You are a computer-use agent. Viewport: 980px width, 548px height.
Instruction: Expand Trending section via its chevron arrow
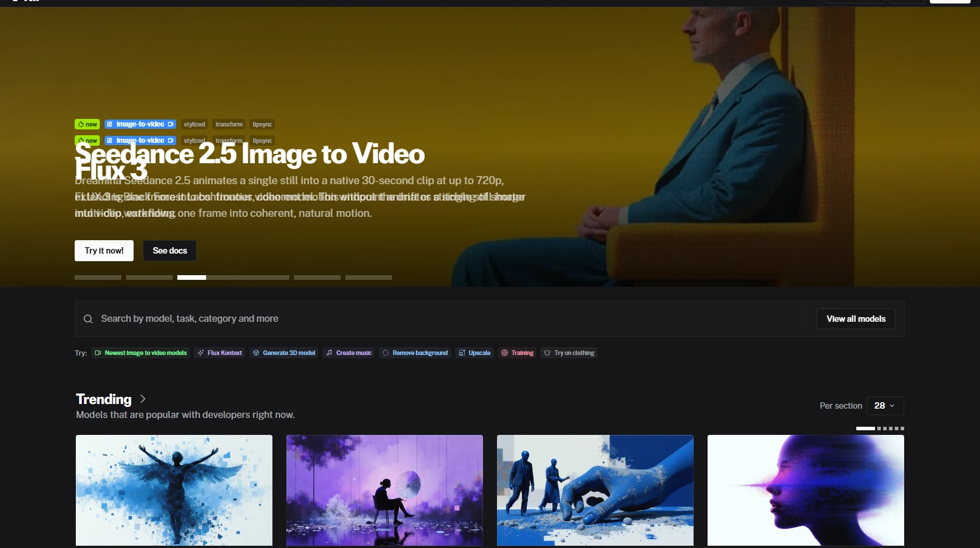point(143,399)
